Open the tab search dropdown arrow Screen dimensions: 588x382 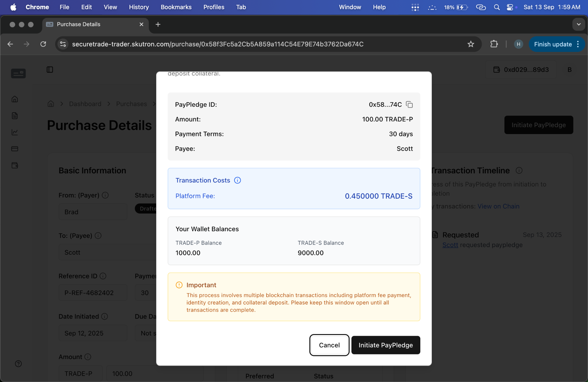coord(579,24)
